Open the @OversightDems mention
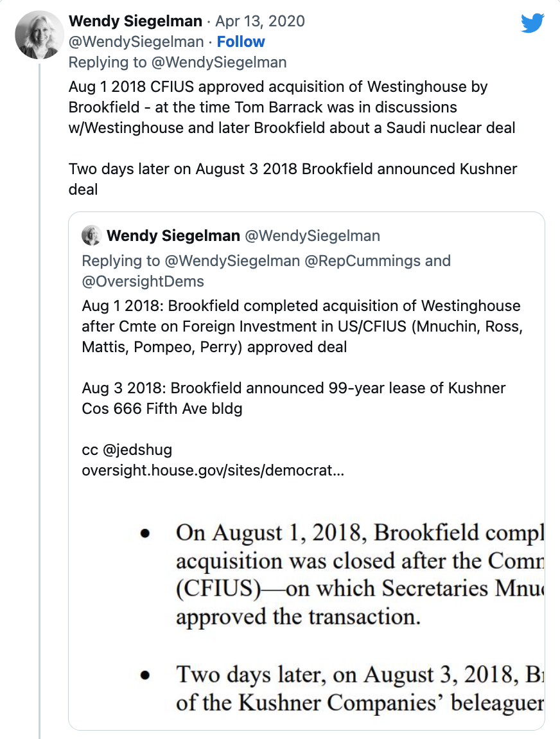 point(143,281)
